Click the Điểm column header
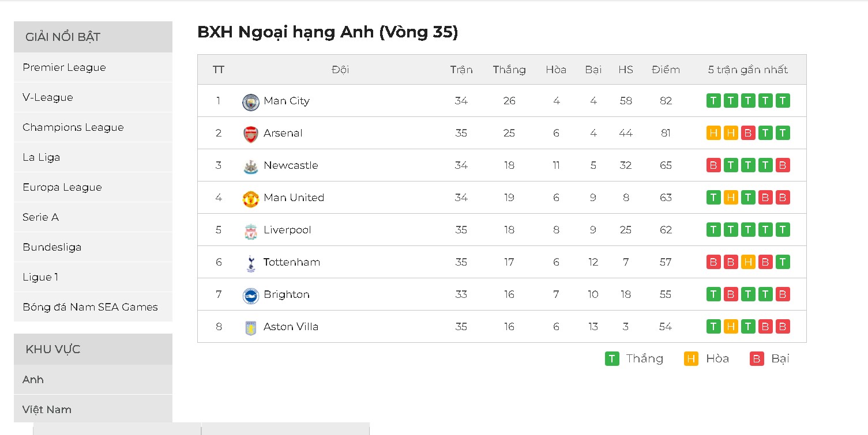The width and height of the screenshot is (868, 435). pyautogui.click(x=666, y=70)
